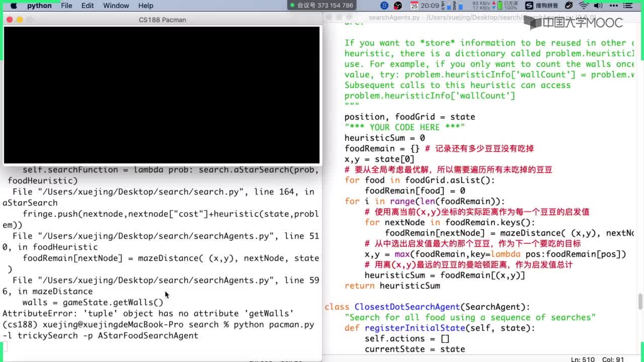Click 'for food in foodGrid.asList():' line

pyautogui.click(x=420, y=180)
